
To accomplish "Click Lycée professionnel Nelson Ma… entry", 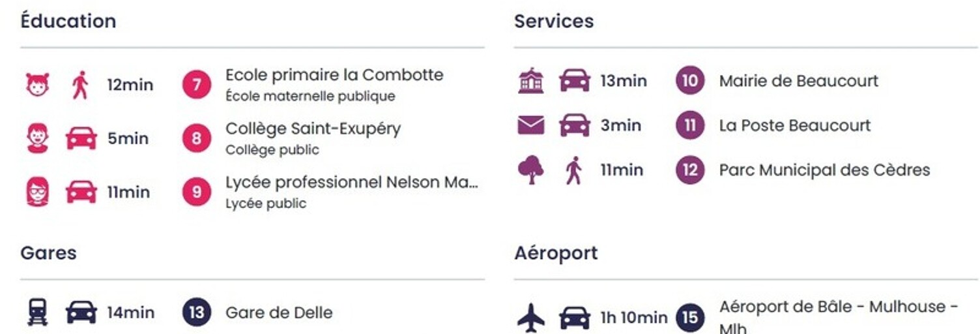I will (352, 183).
